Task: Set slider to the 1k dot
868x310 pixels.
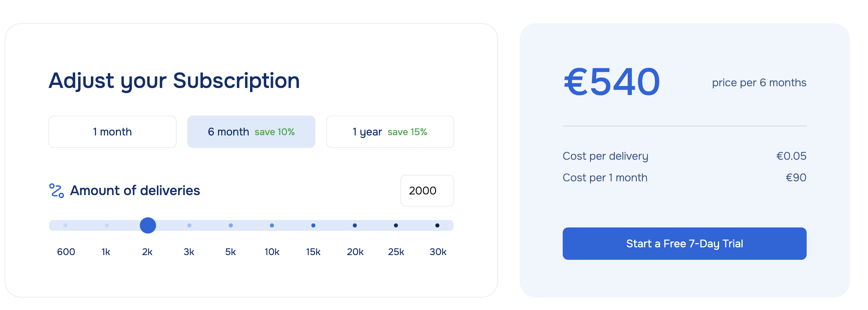Action: pyautogui.click(x=107, y=225)
